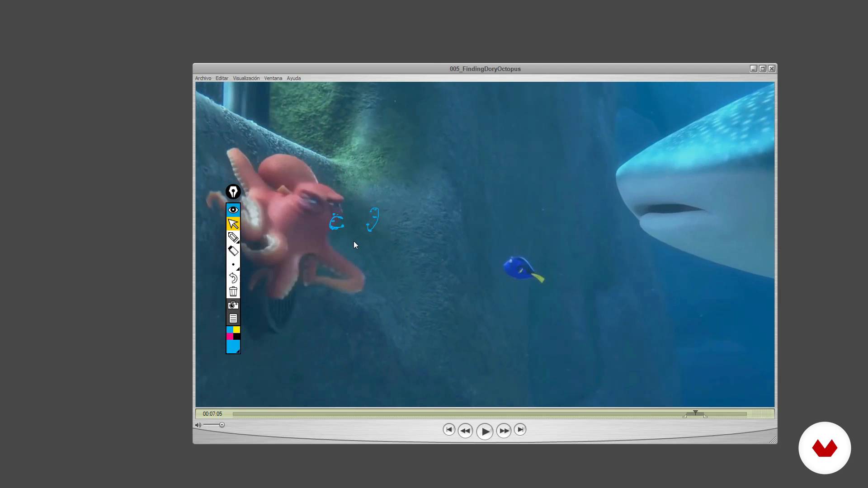Mute audio with the speaker icon

(x=198, y=425)
